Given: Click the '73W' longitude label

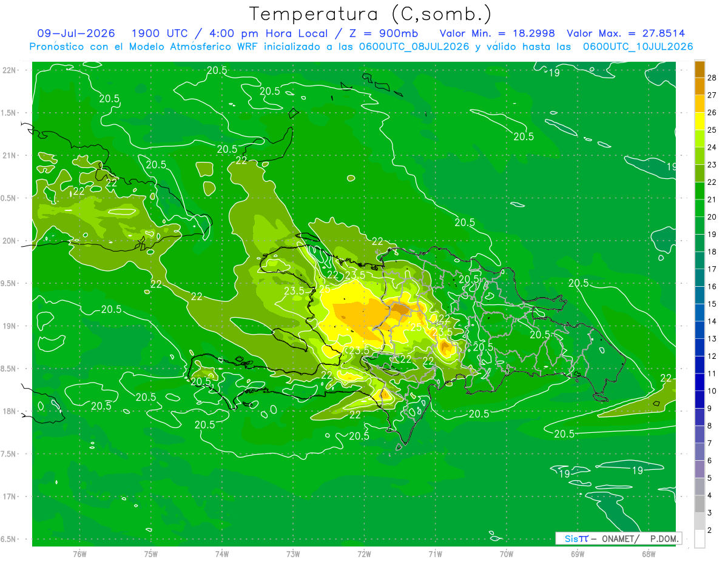Looking at the screenshot, I should [293, 554].
